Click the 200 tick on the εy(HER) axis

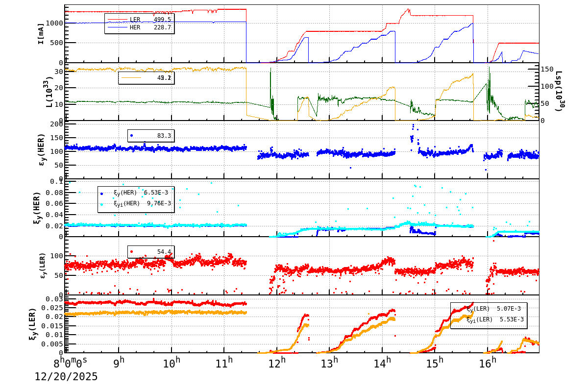[56, 124]
